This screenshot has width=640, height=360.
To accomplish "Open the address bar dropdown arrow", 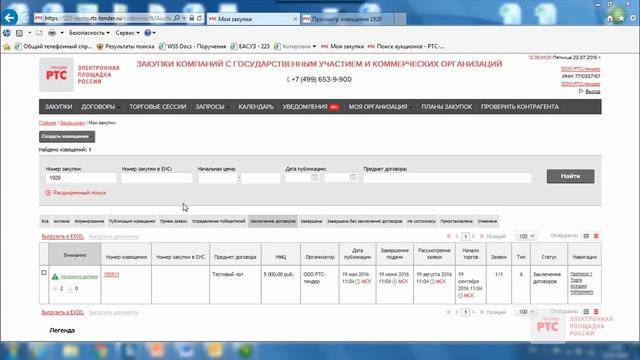I will tap(184, 18).
